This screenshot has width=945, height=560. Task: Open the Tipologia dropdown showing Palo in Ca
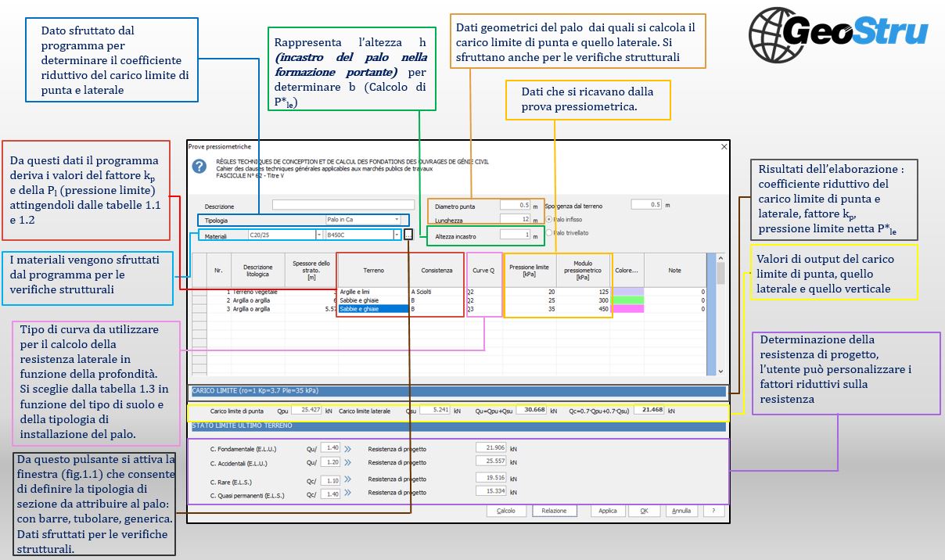point(363,220)
